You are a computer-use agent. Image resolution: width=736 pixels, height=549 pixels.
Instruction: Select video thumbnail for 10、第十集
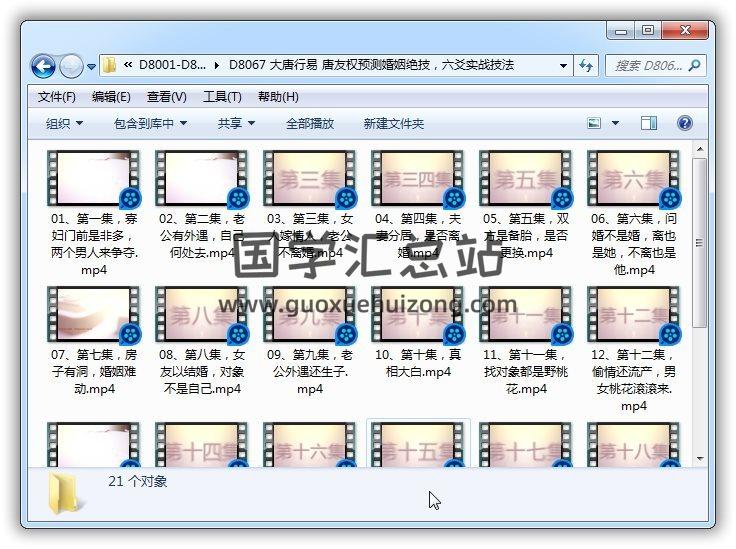(418, 314)
